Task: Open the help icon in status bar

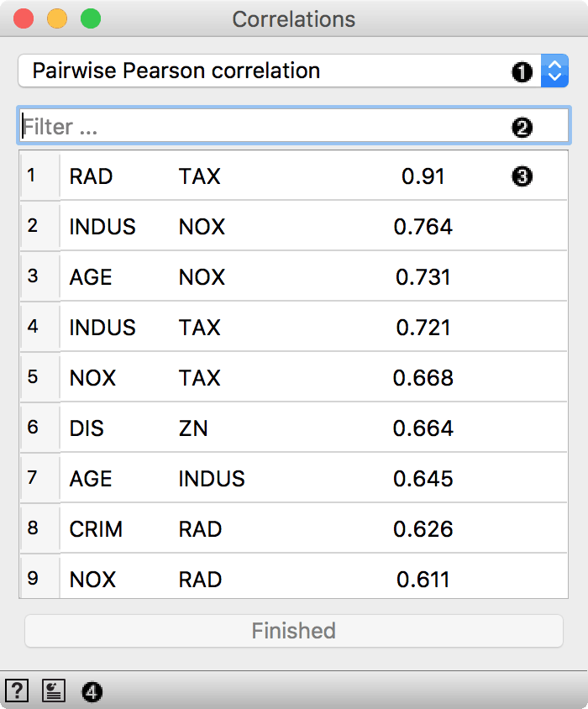Action: [x=16, y=691]
